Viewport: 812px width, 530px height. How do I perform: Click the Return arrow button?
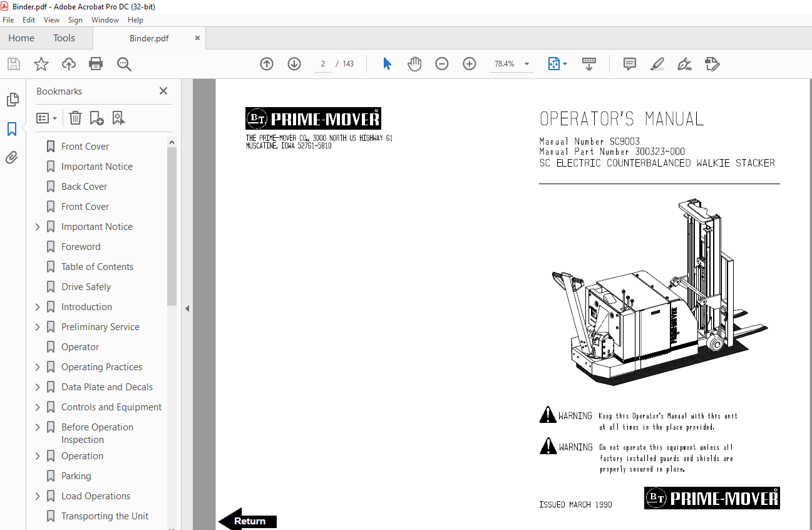coord(247,521)
